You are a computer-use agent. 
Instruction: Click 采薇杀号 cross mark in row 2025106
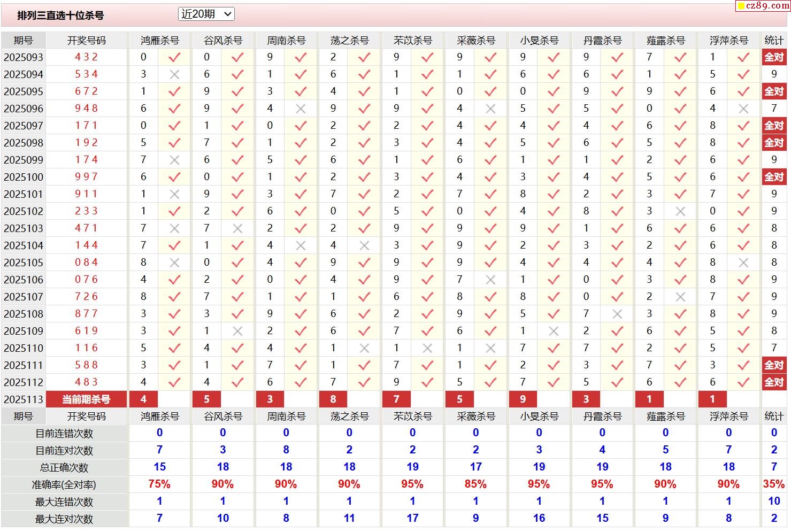click(x=490, y=280)
